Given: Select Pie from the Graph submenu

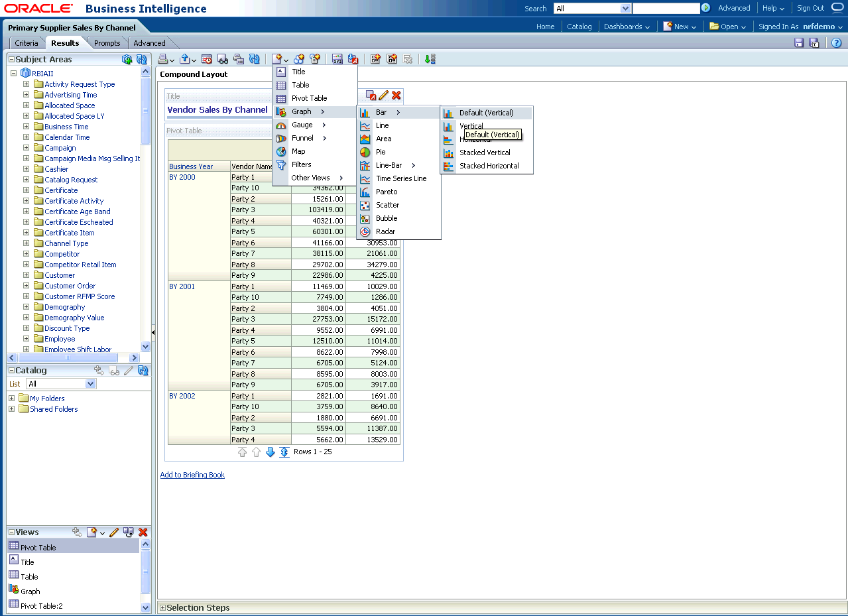Looking at the screenshot, I should pos(381,152).
